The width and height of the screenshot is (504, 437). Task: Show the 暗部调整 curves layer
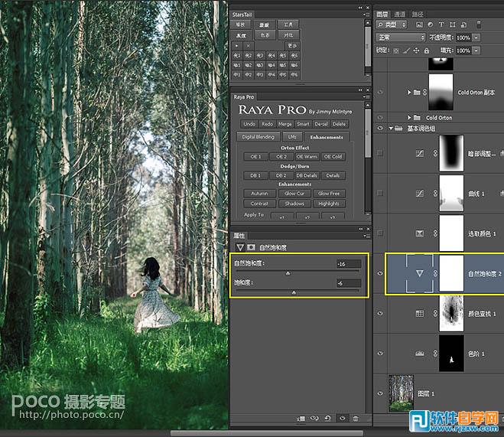[380, 153]
